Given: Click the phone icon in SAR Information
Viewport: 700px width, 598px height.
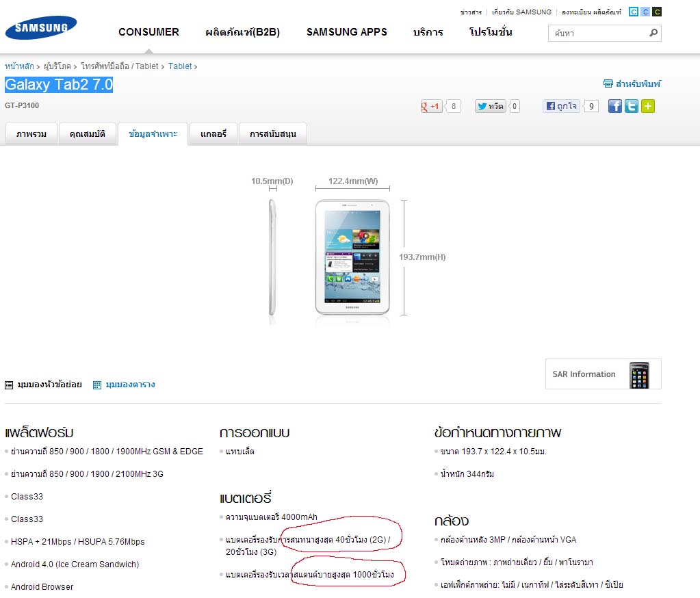Looking at the screenshot, I should [639, 376].
